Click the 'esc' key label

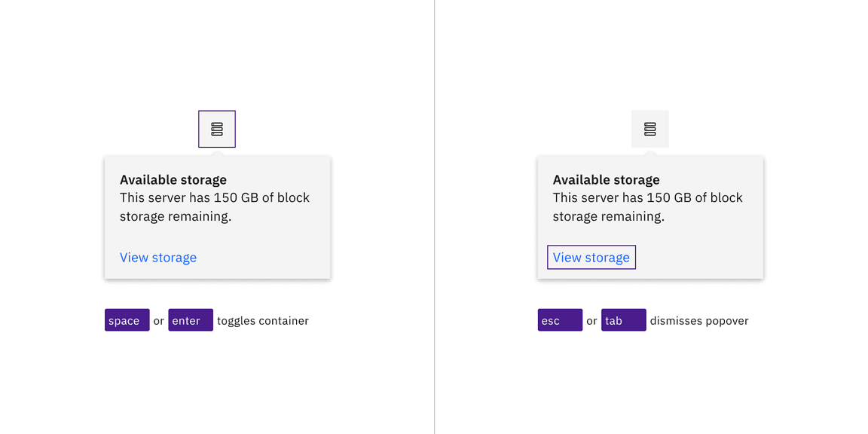click(560, 319)
